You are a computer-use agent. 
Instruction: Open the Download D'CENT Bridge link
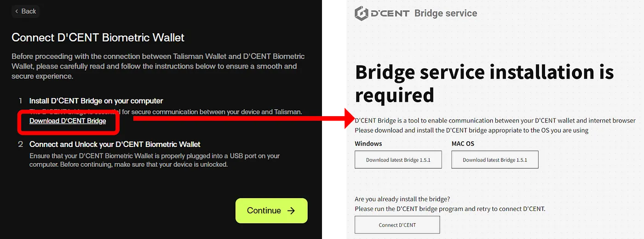tap(68, 121)
